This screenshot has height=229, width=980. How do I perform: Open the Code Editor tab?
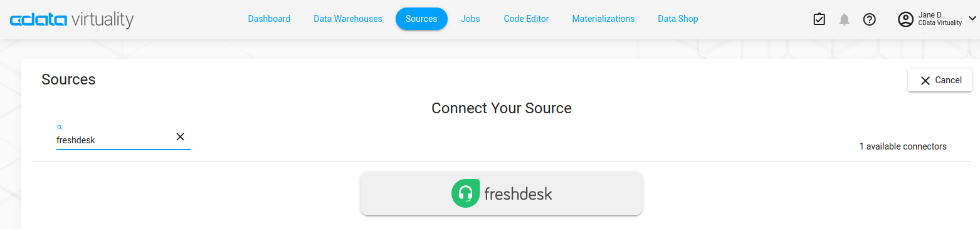526,19
